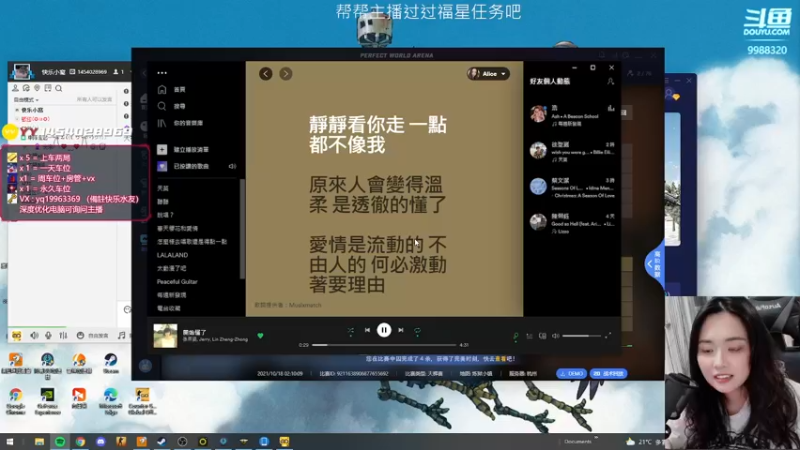800x450 pixels.
Task: Open first friend's activity avatar
Action: click(x=538, y=114)
